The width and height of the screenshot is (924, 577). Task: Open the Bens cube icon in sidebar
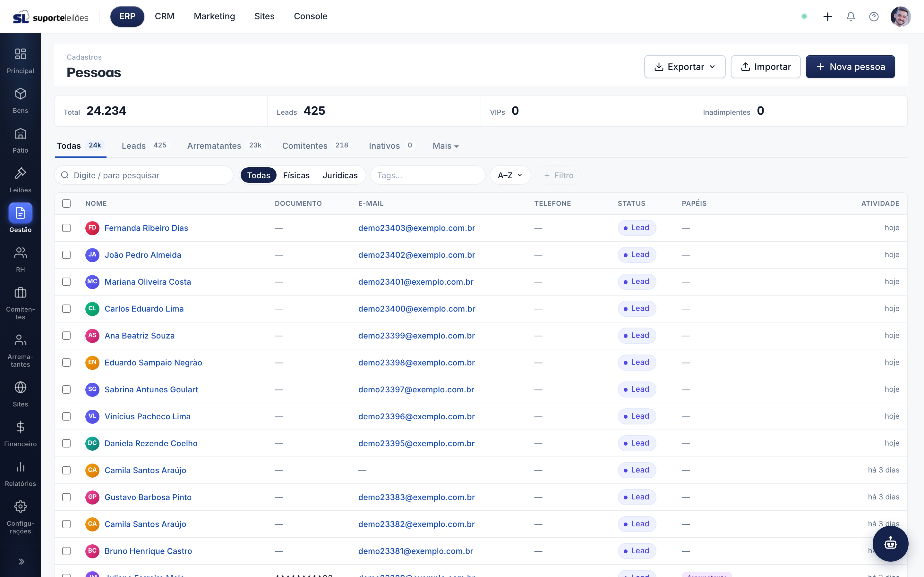[20, 94]
